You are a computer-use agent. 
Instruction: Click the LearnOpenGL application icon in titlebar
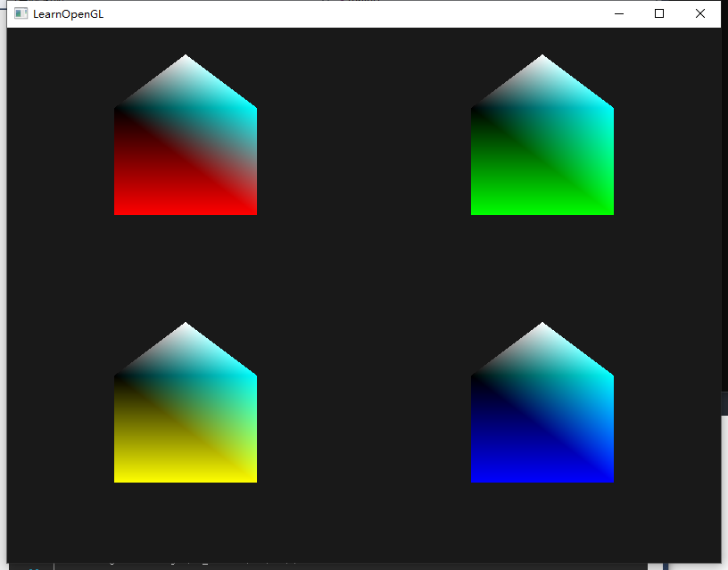point(20,13)
